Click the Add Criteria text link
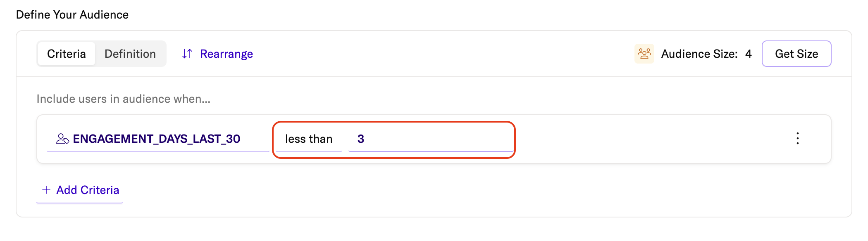 click(x=88, y=190)
